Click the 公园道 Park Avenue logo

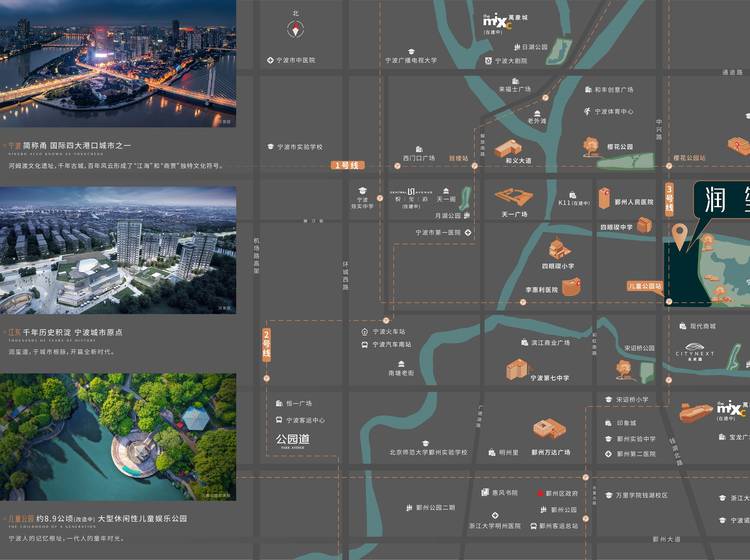(x=295, y=439)
